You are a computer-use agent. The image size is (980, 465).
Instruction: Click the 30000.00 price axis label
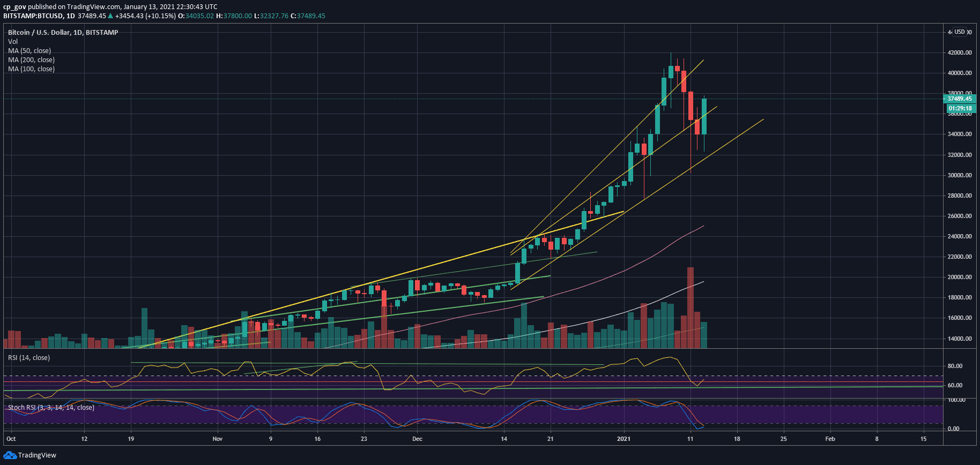[x=960, y=175]
